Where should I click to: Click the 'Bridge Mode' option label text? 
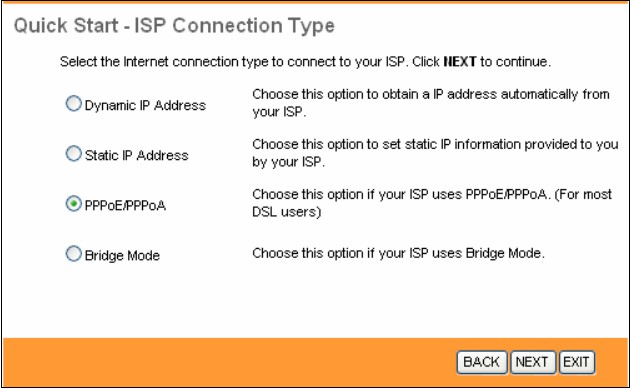coord(122,255)
